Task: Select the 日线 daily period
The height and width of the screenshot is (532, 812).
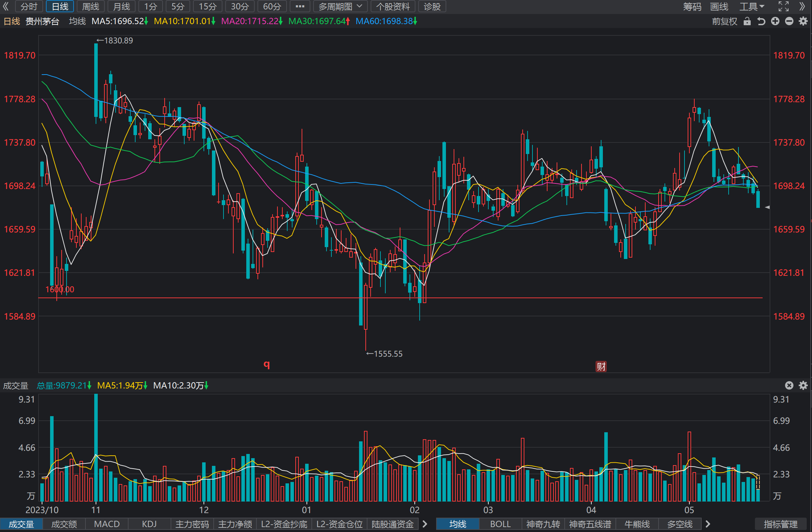Action: 60,6
